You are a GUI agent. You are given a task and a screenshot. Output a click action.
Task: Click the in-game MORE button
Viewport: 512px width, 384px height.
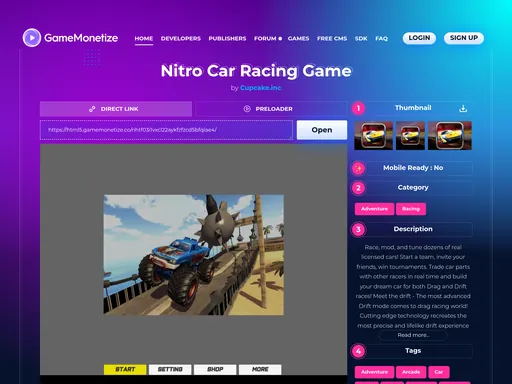[260, 369]
